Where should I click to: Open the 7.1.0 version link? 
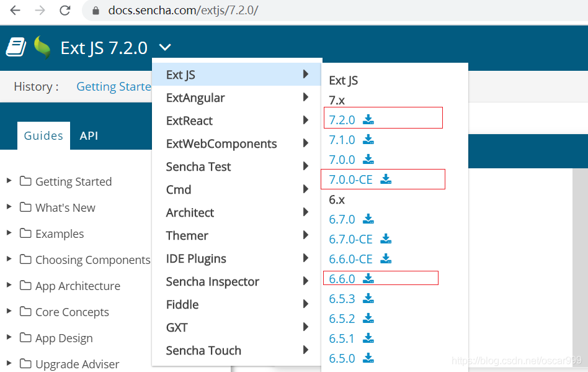[342, 140]
